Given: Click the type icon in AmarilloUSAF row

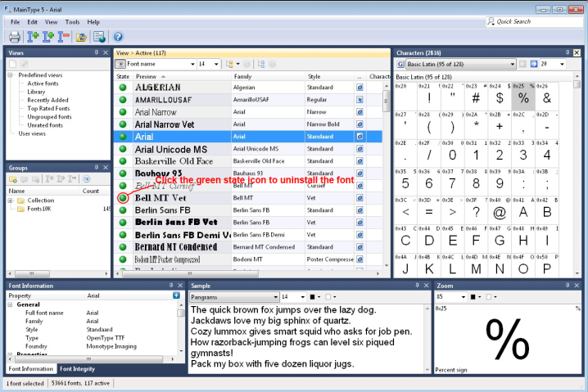Looking at the screenshot, I should (x=360, y=100).
